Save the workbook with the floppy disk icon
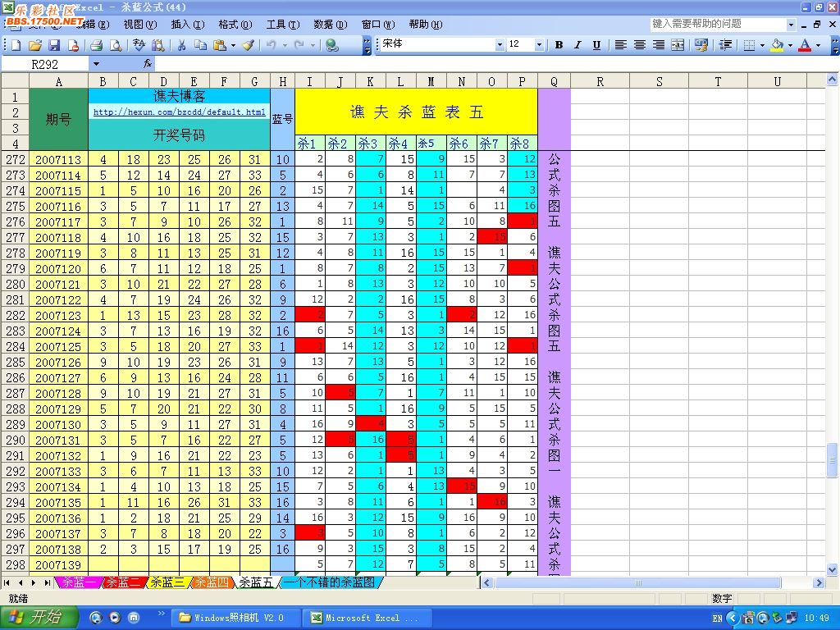840x630 pixels. (x=54, y=46)
